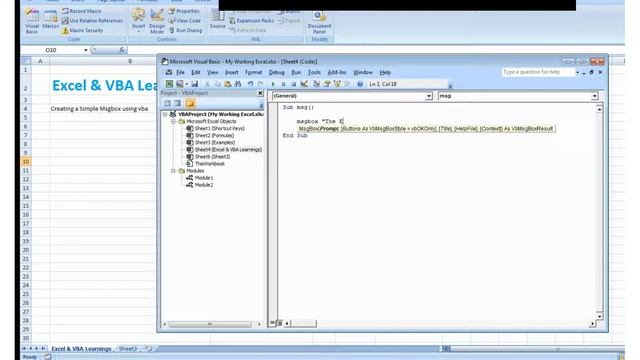Open the VBA Help menu

(x=385, y=72)
